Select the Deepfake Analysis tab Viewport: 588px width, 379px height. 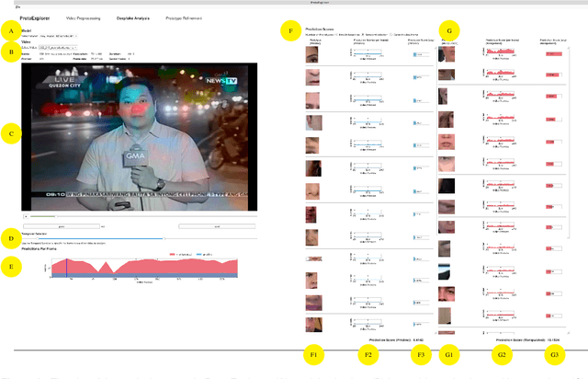coord(134,17)
